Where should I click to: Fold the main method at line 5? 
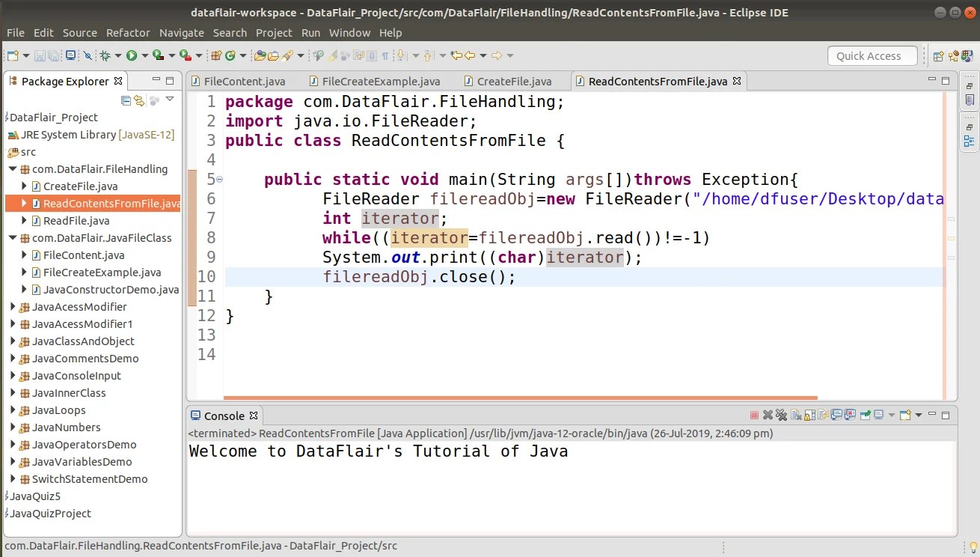click(x=220, y=180)
